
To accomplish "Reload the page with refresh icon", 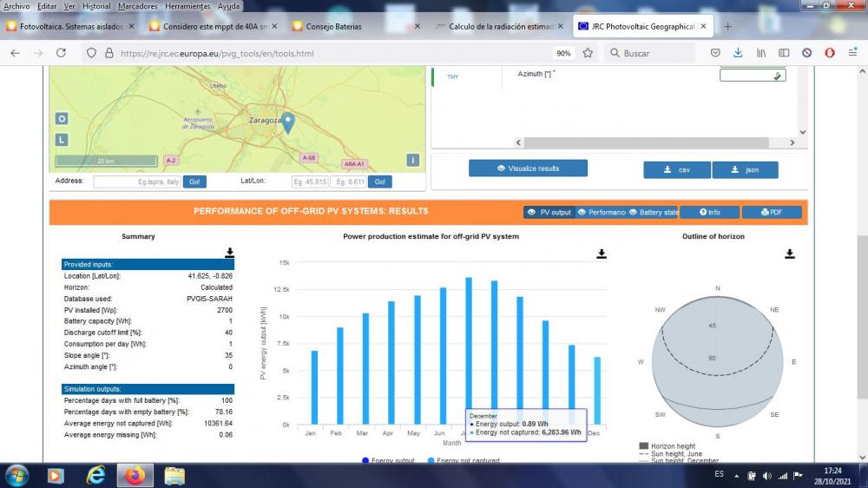I will coord(61,53).
